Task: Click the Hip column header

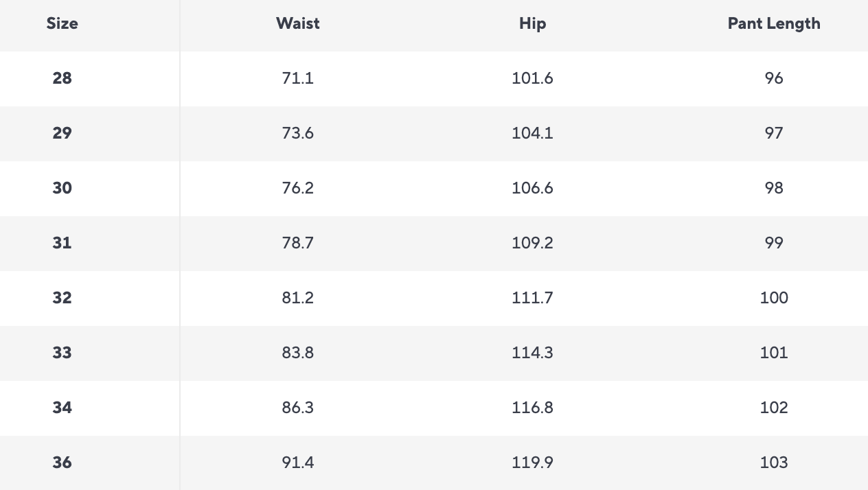Action: (x=532, y=23)
